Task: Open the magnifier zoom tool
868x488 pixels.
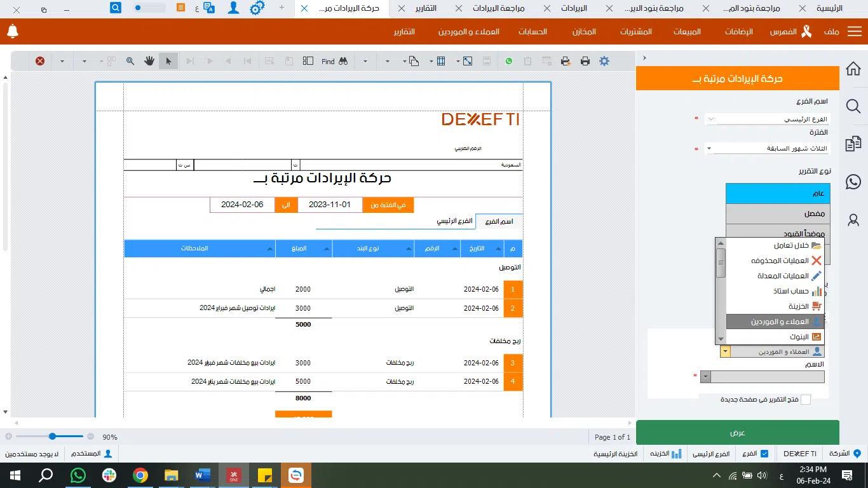Action: tap(130, 62)
